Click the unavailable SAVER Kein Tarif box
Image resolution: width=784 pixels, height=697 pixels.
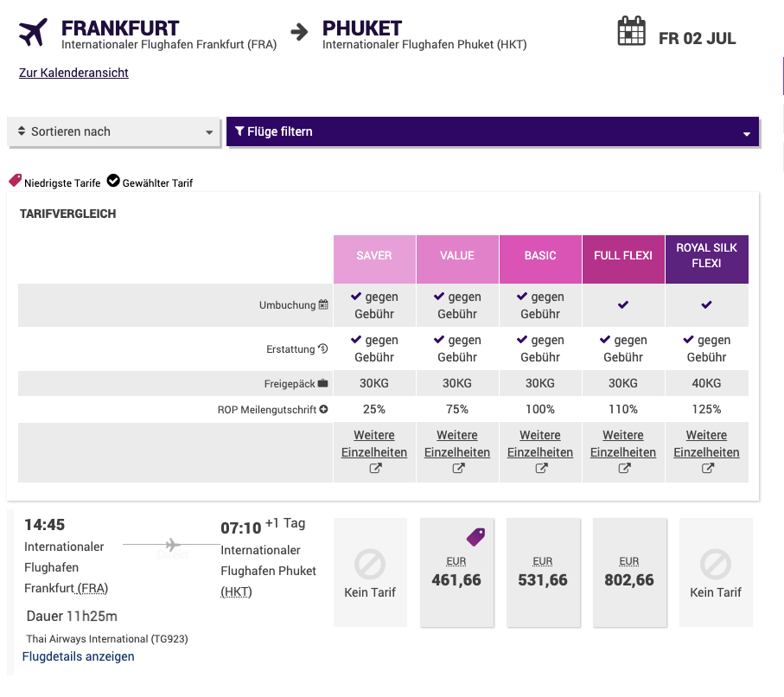coord(370,572)
